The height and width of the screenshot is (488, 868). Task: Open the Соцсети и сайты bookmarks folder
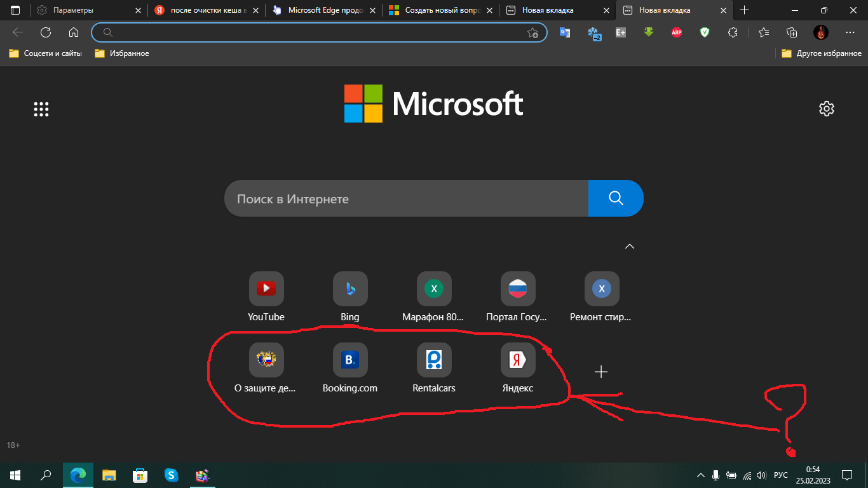coord(45,53)
